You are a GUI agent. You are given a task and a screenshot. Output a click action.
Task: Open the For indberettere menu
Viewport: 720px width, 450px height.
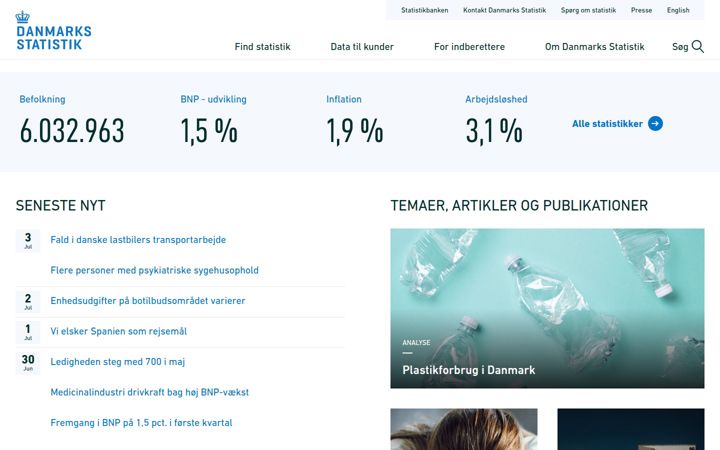click(469, 47)
